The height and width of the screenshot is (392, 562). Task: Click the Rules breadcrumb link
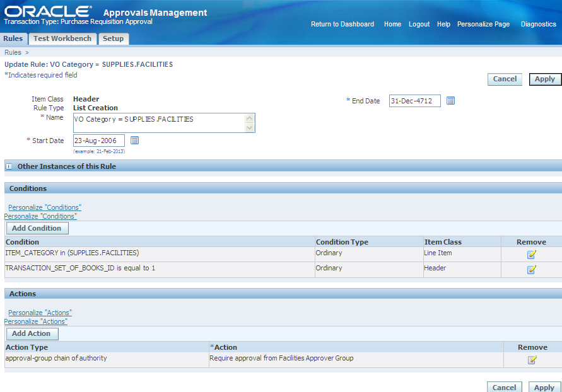(13, 52)
